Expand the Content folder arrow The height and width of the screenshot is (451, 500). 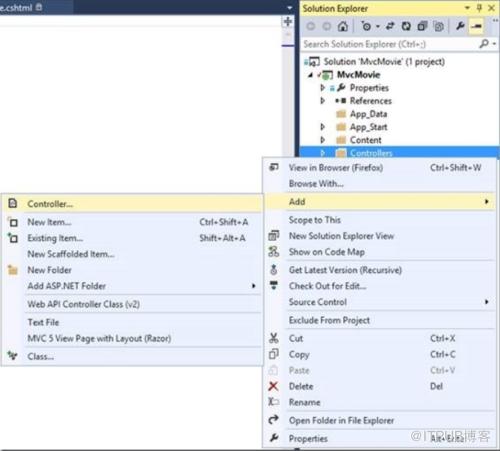(x=322, y=140)
